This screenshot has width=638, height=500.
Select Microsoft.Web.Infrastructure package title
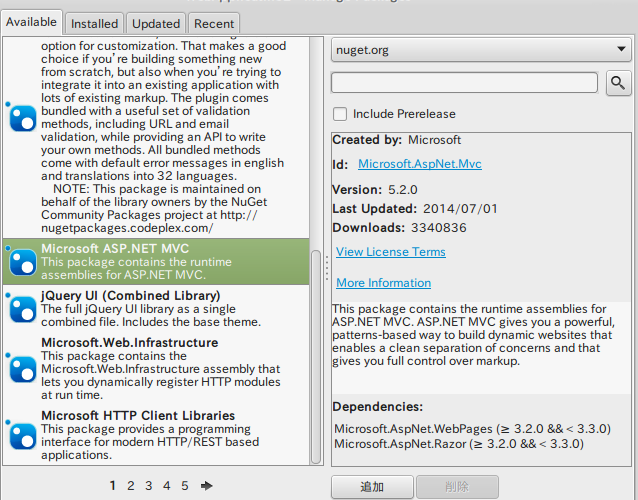click(129, 343)
